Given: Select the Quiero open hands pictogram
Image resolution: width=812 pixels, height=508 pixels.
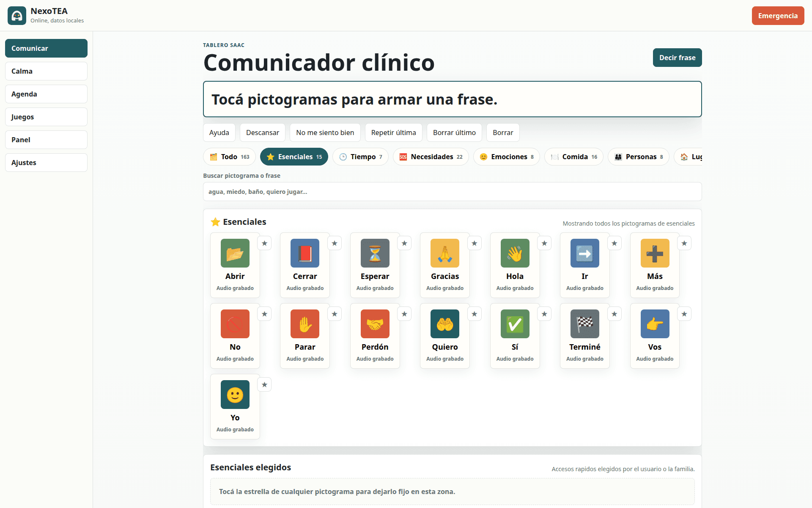Looking at the screenshot, I should (x=445, y=336).
